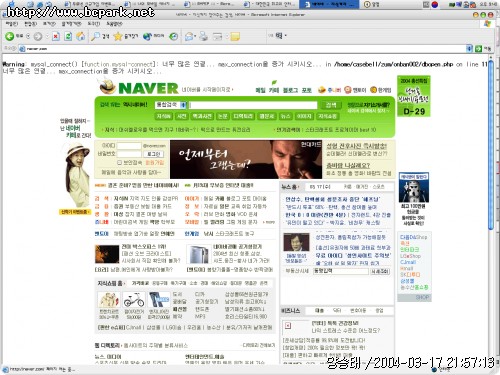
Task: Click the Stormtrooper banner image
Action: [414, 188]
